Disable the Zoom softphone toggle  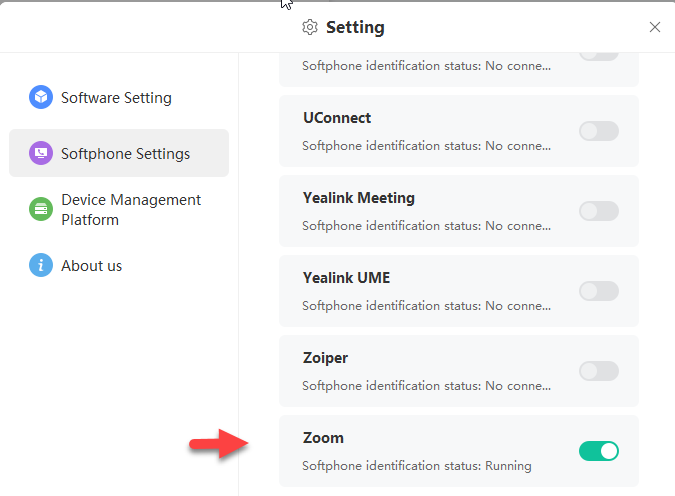(598, 451)
